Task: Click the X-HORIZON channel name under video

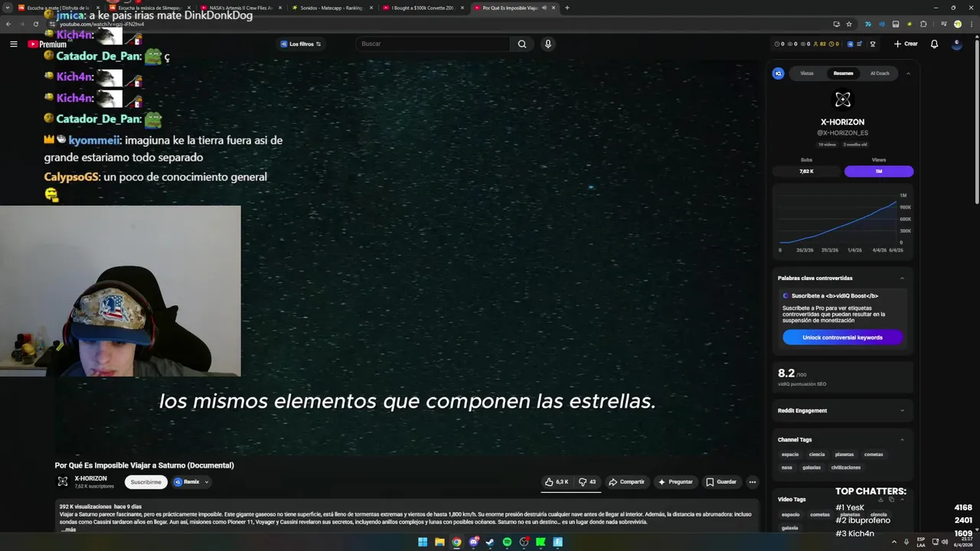Action: coord(90,478)
